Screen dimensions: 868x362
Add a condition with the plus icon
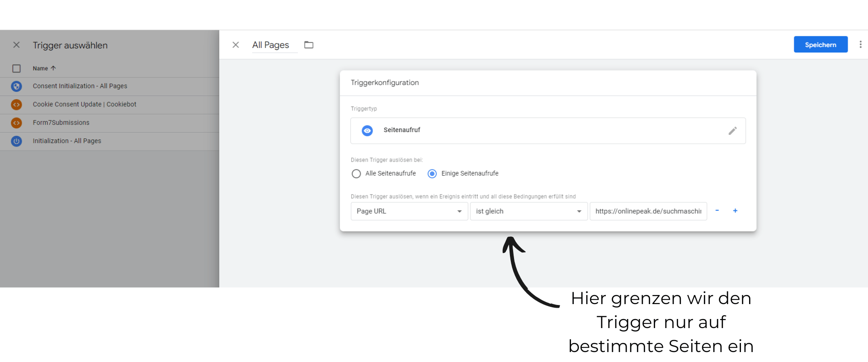pos(735,210)
